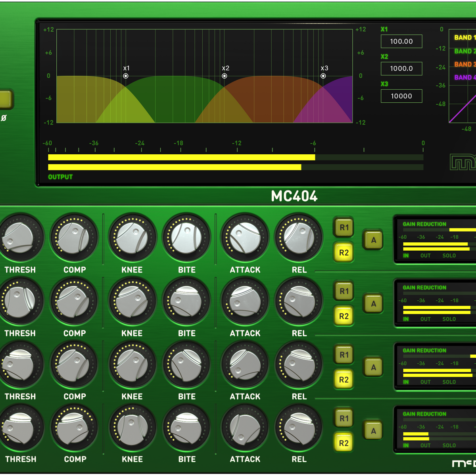Image resolution: width=476 pixels, height=476 pixels.
Task: Click the X1 frequency field showing 100.00
Action: click(401, 42)
